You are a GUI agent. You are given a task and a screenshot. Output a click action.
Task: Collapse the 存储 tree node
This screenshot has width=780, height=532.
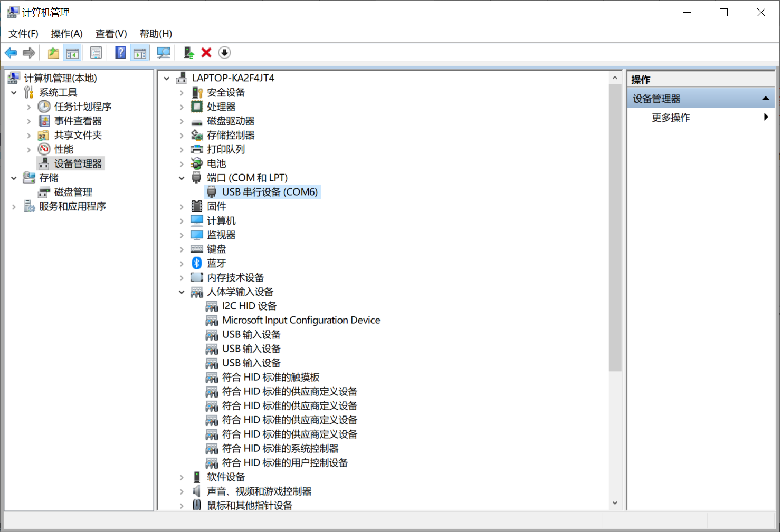14,178
